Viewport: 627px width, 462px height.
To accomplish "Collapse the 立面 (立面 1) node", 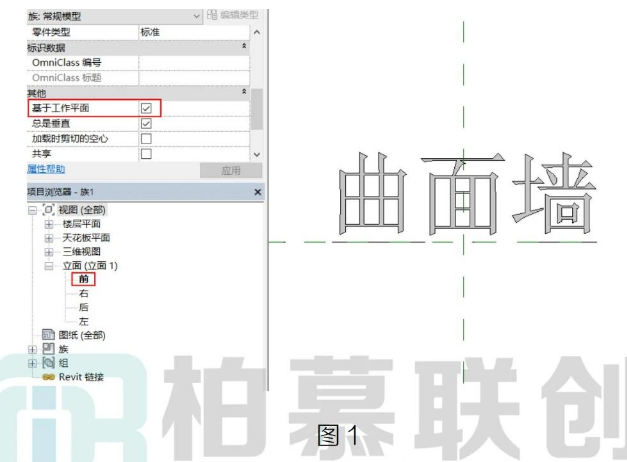I will pos(49,266).
